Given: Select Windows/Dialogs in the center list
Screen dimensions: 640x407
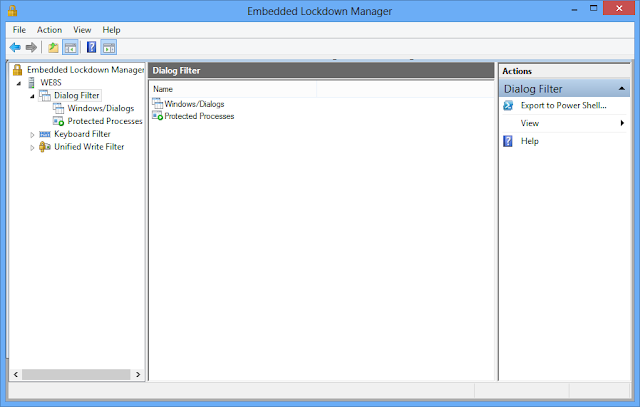Looking at the screenshot, I should tap(194, 104).
